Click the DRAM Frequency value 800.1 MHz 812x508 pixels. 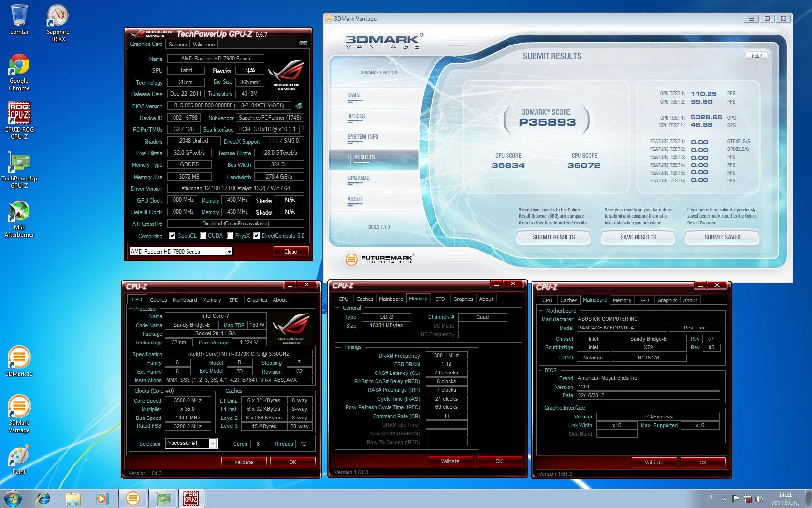(447, 355)
